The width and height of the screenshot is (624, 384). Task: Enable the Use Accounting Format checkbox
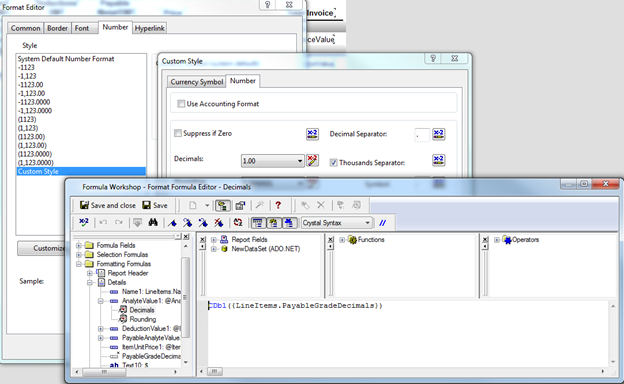(x=181, y=104)
